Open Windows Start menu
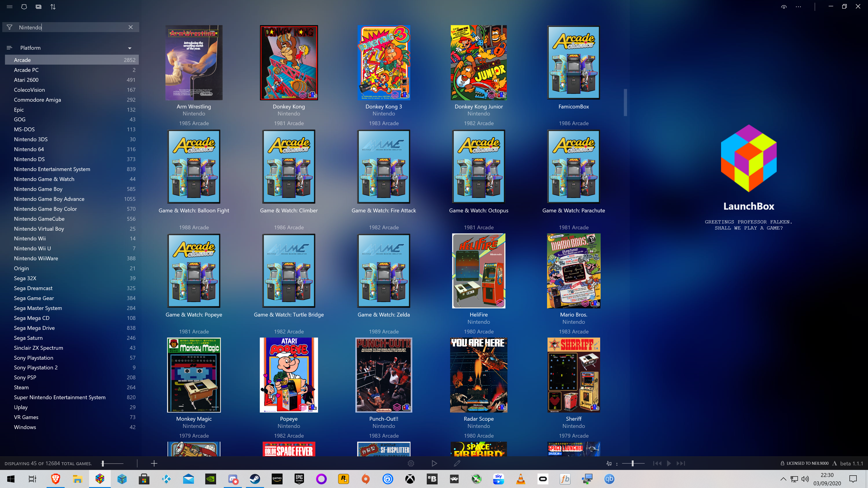Viewport: 868px width, 488px height. [11, 479]
